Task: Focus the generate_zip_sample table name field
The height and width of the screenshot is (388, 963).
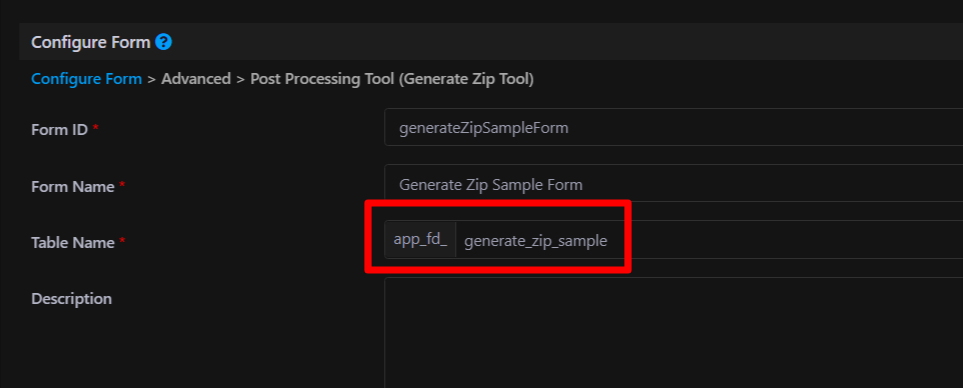Action: (709, 240)
